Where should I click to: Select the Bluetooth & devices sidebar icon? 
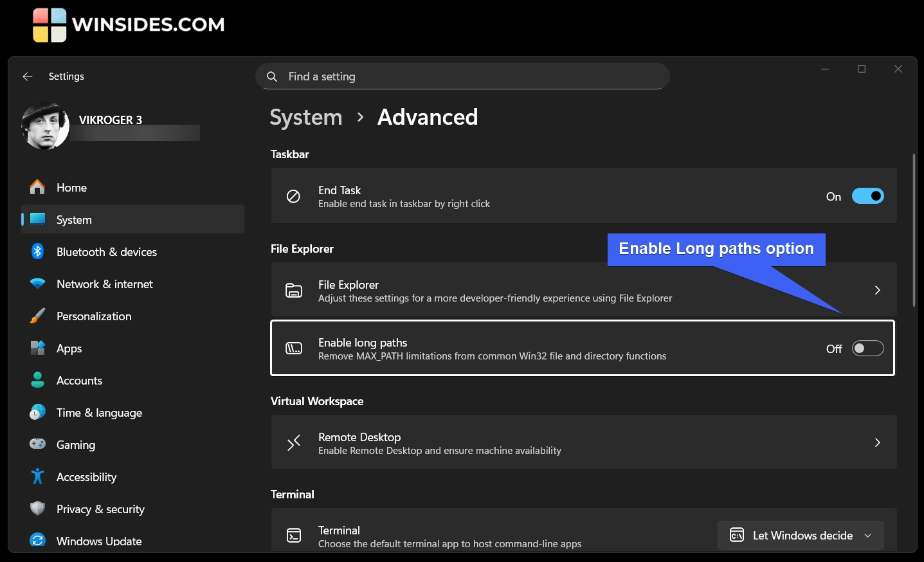click(x=37, y=251)
